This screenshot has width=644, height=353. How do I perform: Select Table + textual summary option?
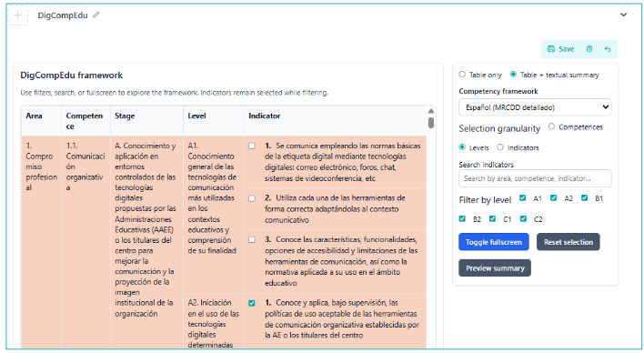513,75
